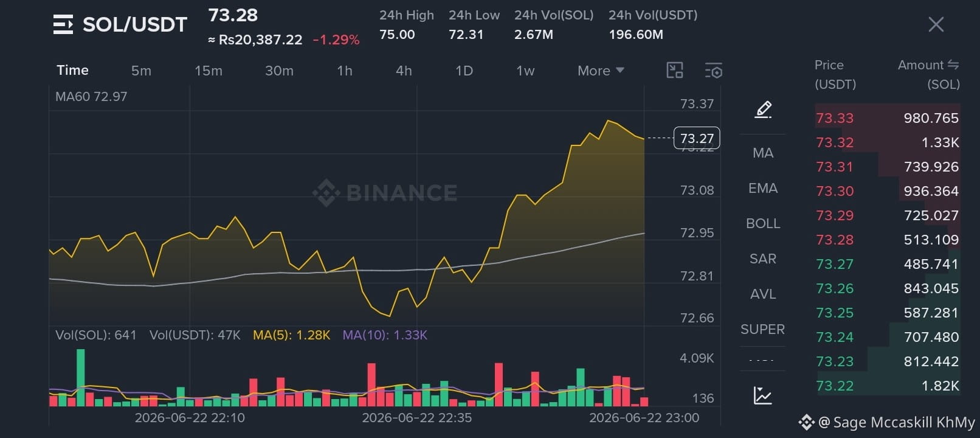Select ask price 73.30 row

point(888,191)
